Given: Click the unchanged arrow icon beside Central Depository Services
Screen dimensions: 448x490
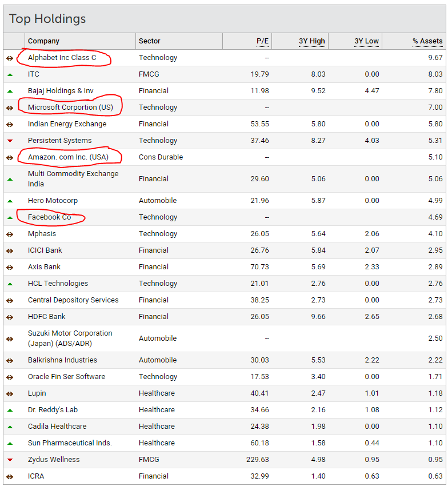Looking at the screenshot, I should point(10,301).
